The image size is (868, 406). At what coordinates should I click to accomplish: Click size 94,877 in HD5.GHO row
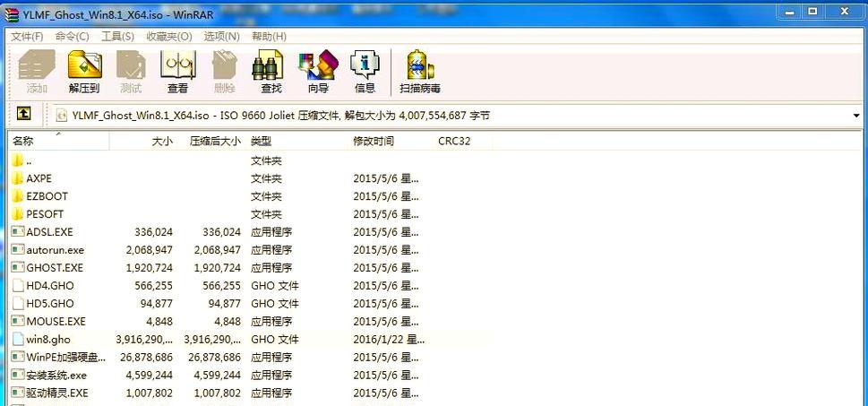[x=156, y=304]
